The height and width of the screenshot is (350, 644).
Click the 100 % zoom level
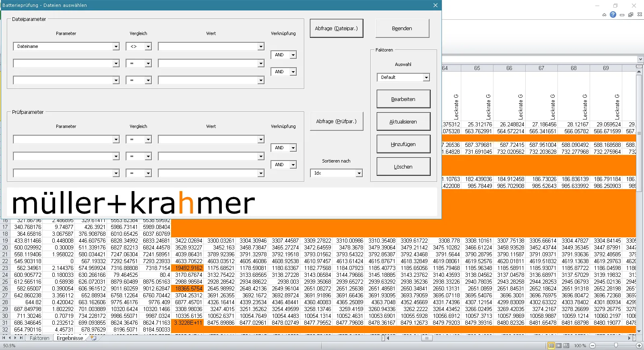click(580, 346)
